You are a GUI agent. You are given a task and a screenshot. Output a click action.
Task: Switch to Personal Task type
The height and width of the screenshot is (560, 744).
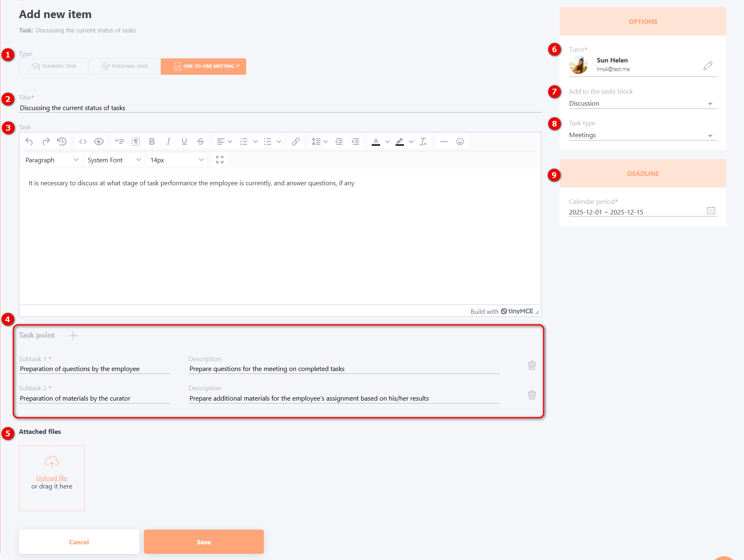[x=125, y=66]
